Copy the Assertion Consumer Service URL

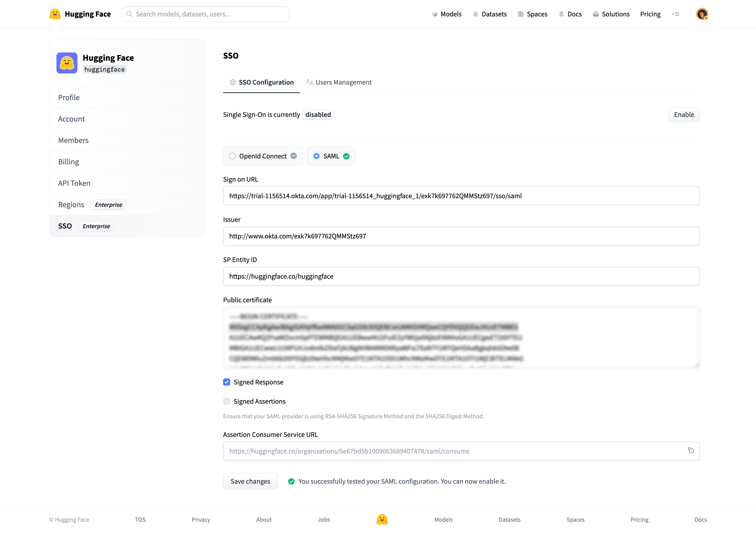coord(691,450)
